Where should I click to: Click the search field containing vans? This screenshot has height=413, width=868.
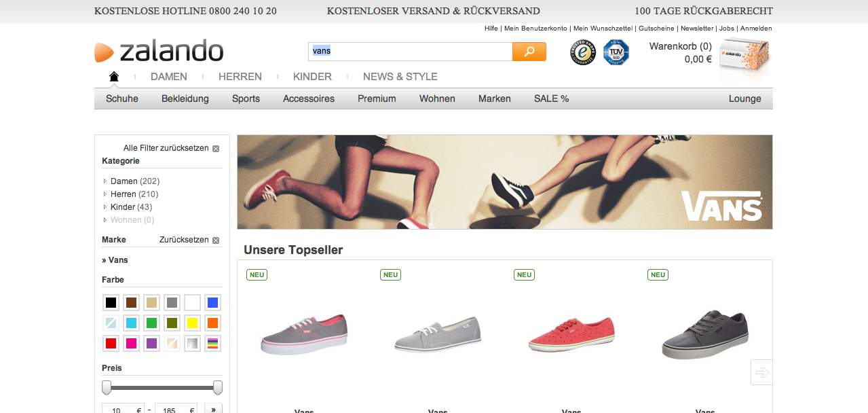410,52
